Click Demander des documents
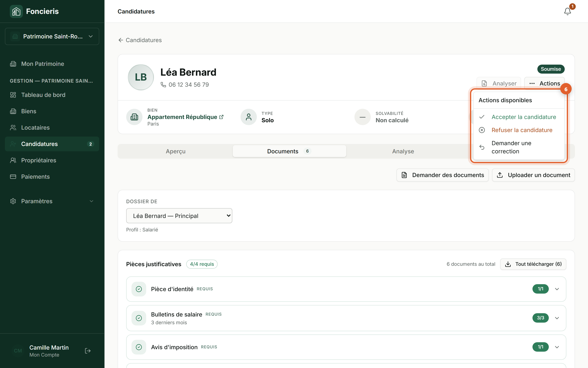 pos(442,175)
